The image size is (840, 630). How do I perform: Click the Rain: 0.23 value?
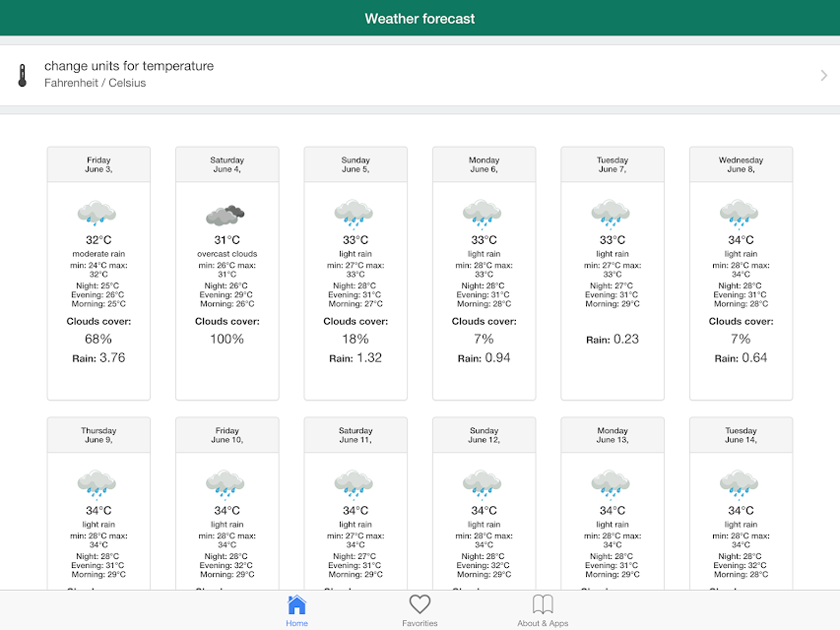pyautogui.click(x=613, y=339)
